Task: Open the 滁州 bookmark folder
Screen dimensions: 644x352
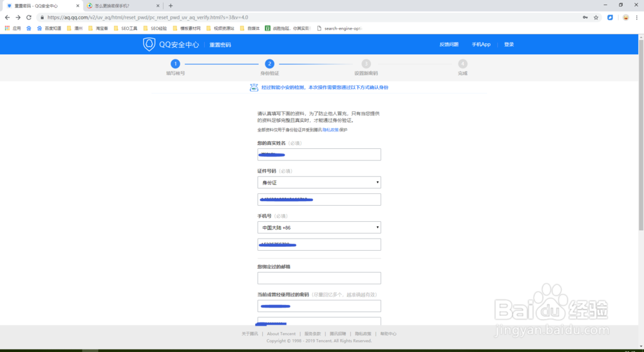Action: tap(75, 28)
